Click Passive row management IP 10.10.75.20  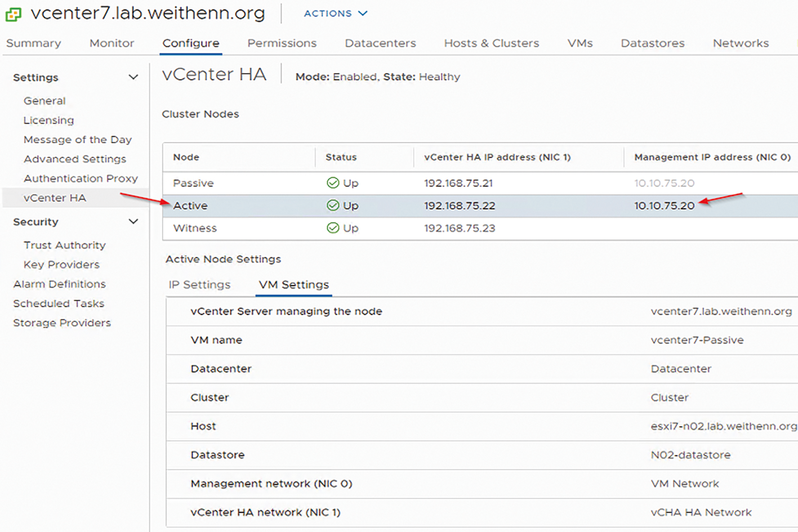tap(665, 183)
